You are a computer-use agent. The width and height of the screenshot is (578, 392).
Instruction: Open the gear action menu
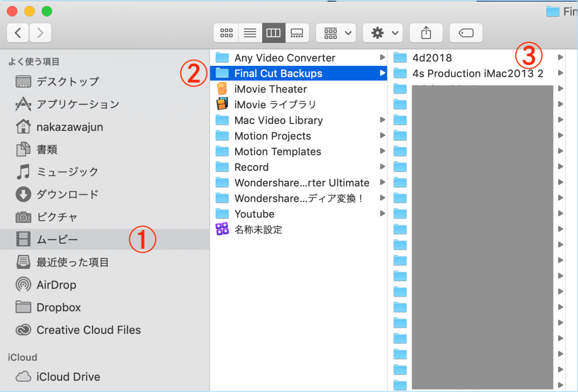(x=383, y=33)
